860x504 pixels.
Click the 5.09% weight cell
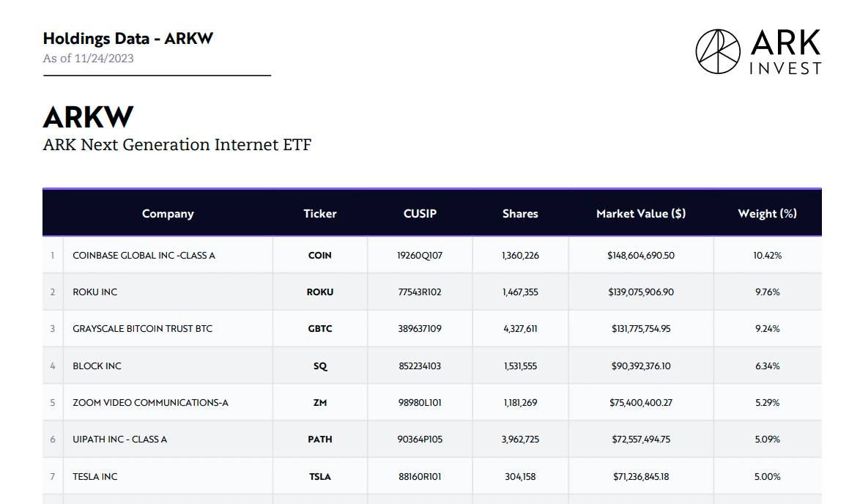click(767, 440)
